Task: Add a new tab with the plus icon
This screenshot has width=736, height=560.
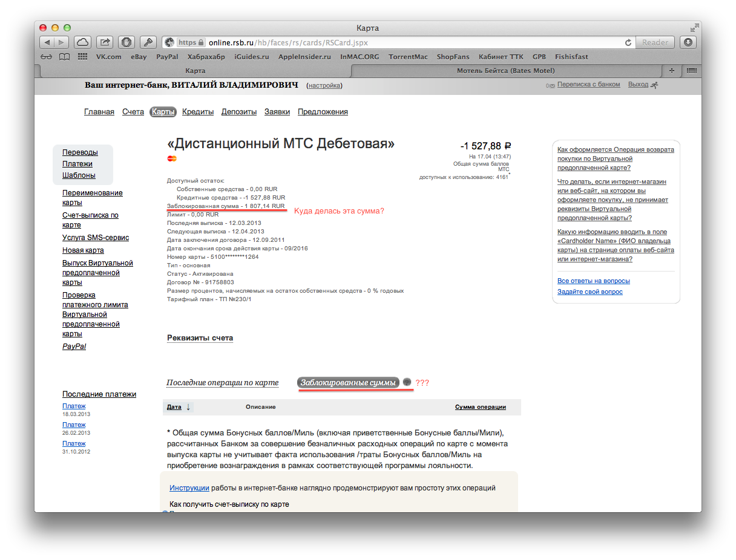Action: pos(671,71)
